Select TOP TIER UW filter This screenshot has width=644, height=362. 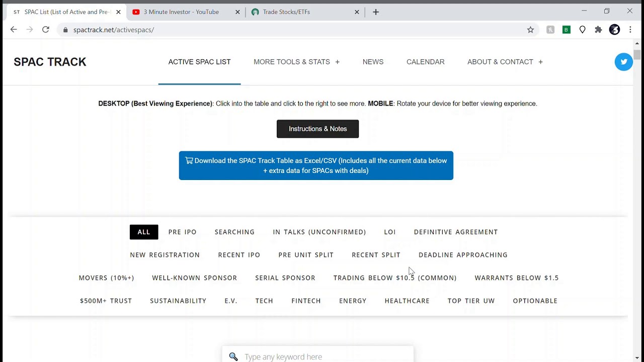point(471,301)
